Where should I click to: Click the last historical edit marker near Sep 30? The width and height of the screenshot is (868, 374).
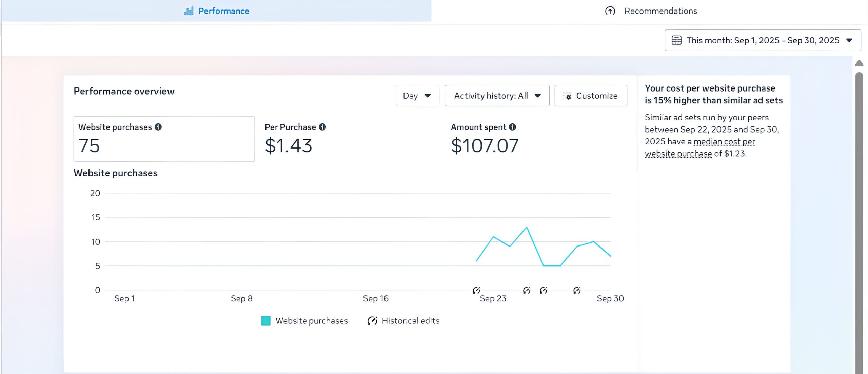(x=577, y=290)
